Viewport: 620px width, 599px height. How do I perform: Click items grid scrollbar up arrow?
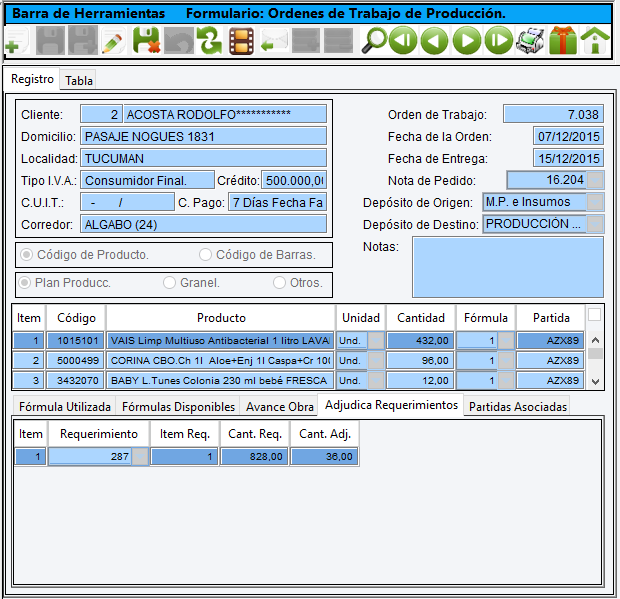tap(595, 340)
